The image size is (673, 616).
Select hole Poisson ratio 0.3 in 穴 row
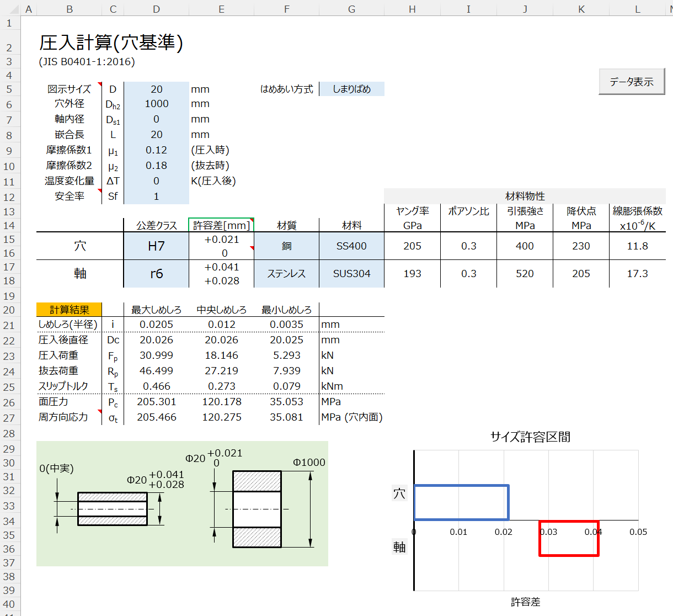click(x=469, y=246)
